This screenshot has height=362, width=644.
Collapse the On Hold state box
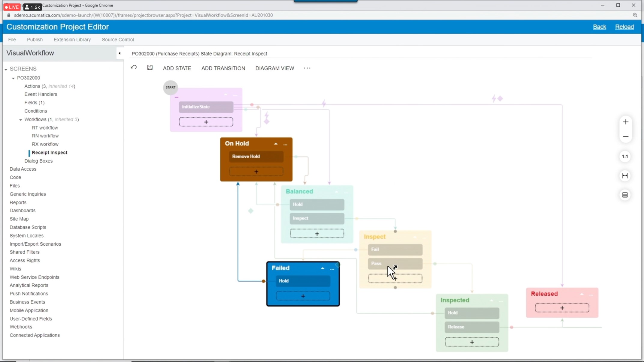pyautogui.click(x=276, y=144)
